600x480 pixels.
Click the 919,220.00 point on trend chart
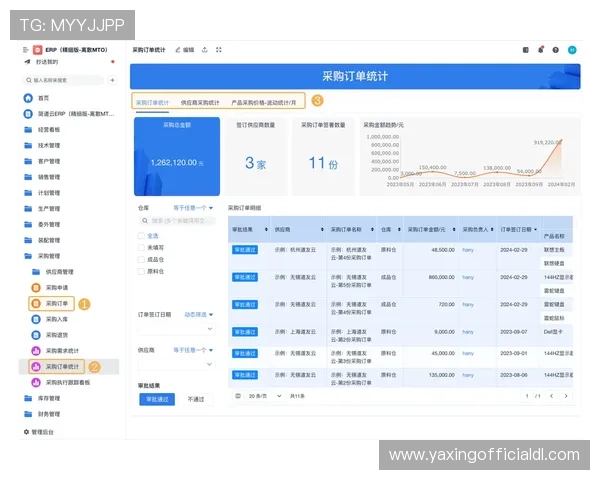[x=561, y=140]
